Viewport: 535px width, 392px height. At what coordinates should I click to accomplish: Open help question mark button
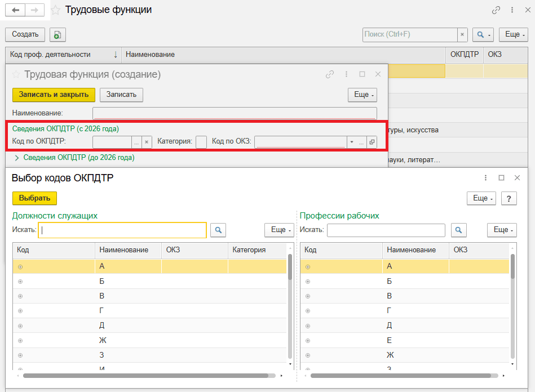pyautogui.click(x=509, y=198)
